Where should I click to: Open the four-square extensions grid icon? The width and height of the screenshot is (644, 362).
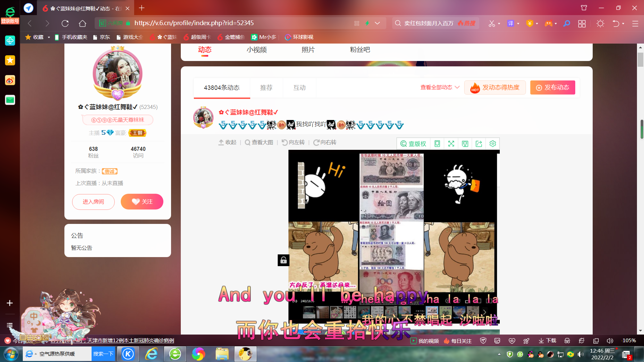[x=582, y=23]
